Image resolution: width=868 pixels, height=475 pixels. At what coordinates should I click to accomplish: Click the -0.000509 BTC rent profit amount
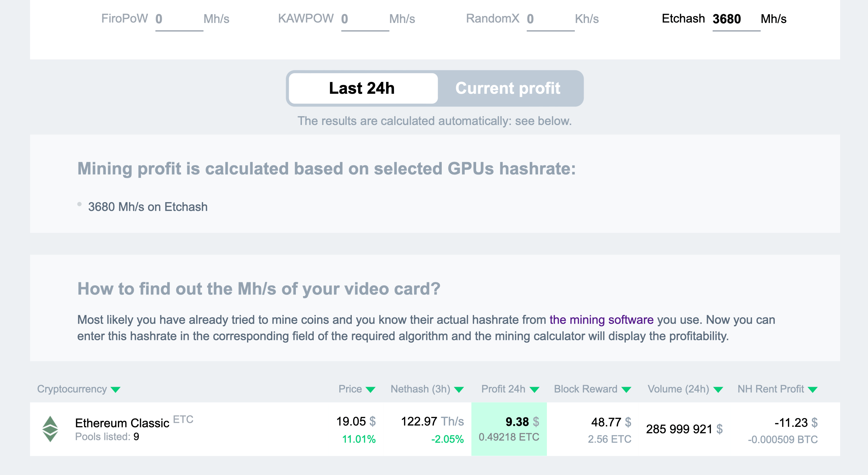783,439
